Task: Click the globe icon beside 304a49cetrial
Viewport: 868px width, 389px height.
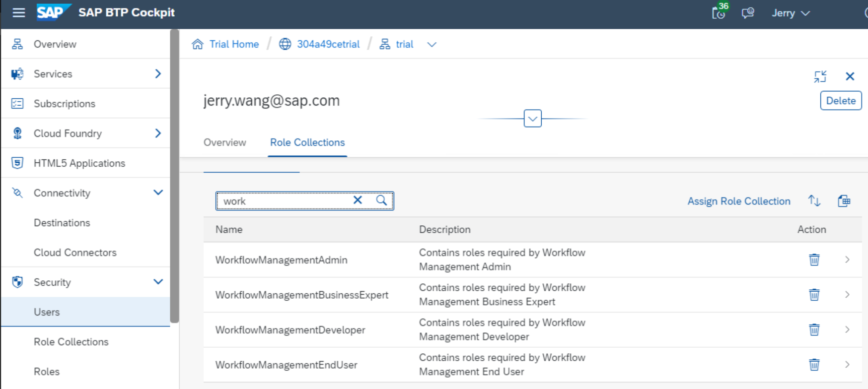Action: tap(285, 44)
